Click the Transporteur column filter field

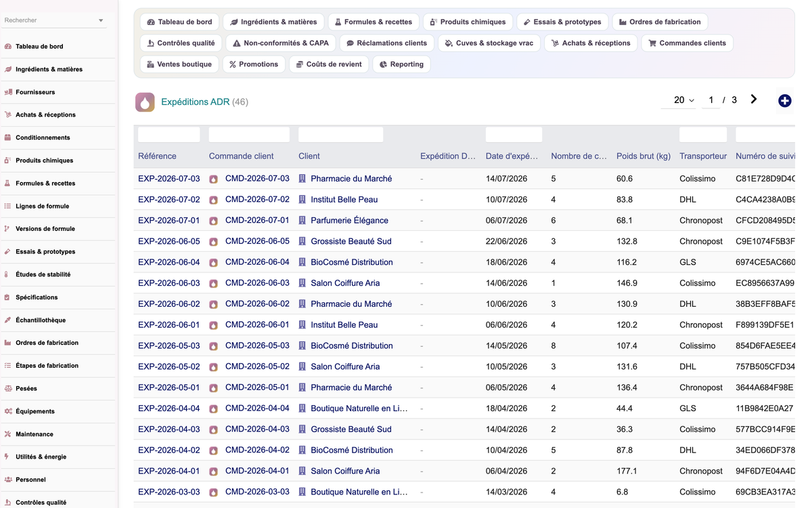point(703,135)
